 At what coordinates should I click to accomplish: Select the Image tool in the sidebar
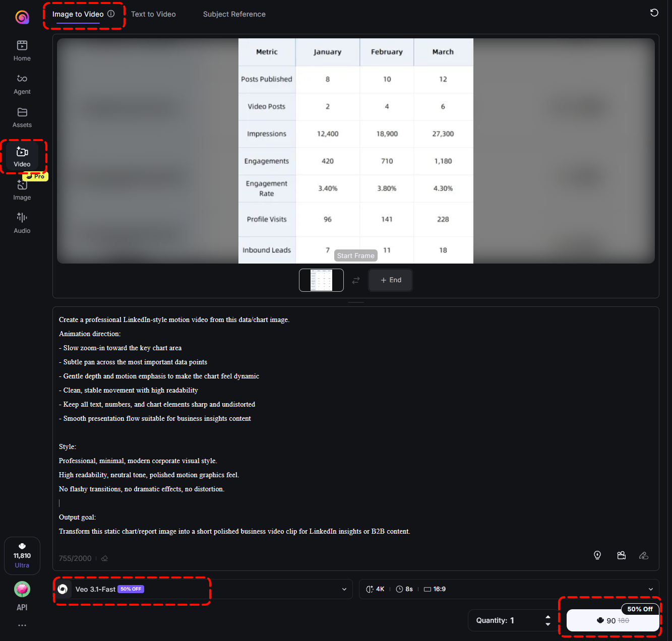point(22,189)
